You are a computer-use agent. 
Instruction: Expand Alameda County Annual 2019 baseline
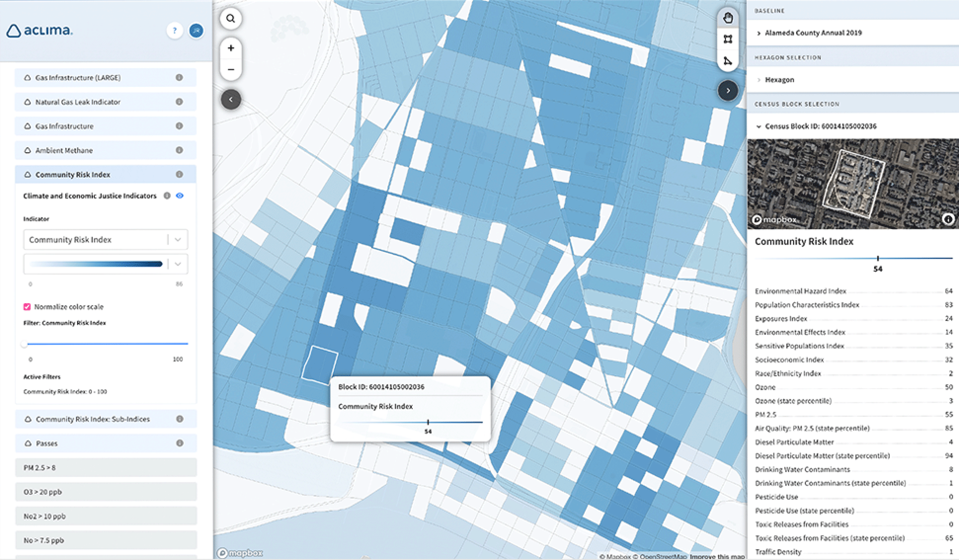(812, 33)
